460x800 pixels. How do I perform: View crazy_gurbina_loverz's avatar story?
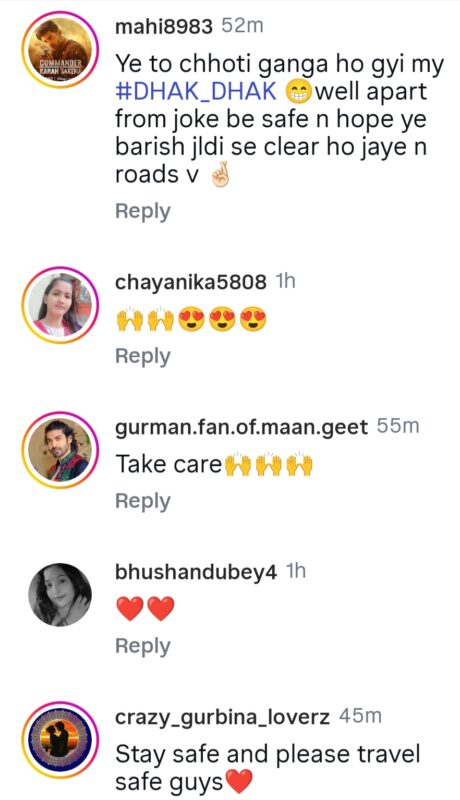click(60, 740)
